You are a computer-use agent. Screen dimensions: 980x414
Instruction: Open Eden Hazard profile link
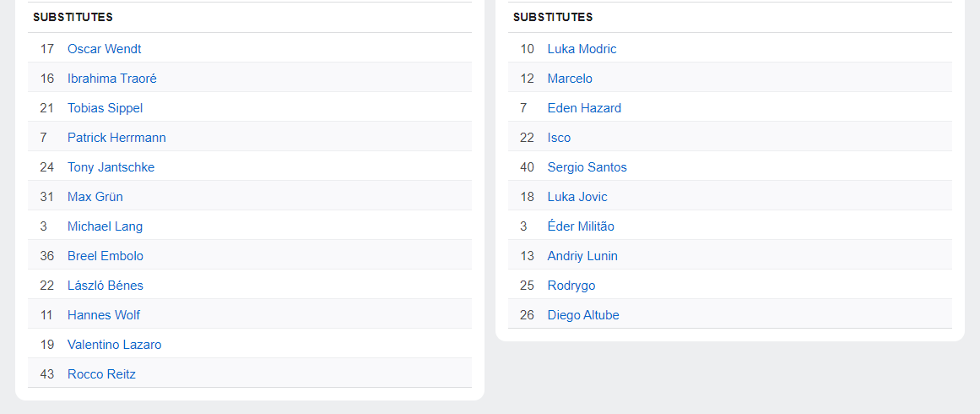(x=584, y=108)
